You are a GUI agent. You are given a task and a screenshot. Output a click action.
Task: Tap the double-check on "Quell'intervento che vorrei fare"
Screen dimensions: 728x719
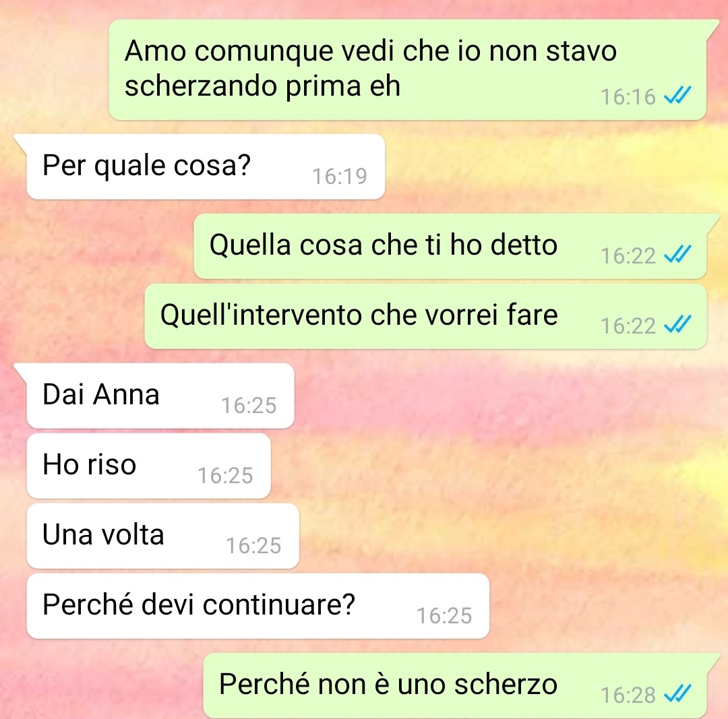(678, 324)
